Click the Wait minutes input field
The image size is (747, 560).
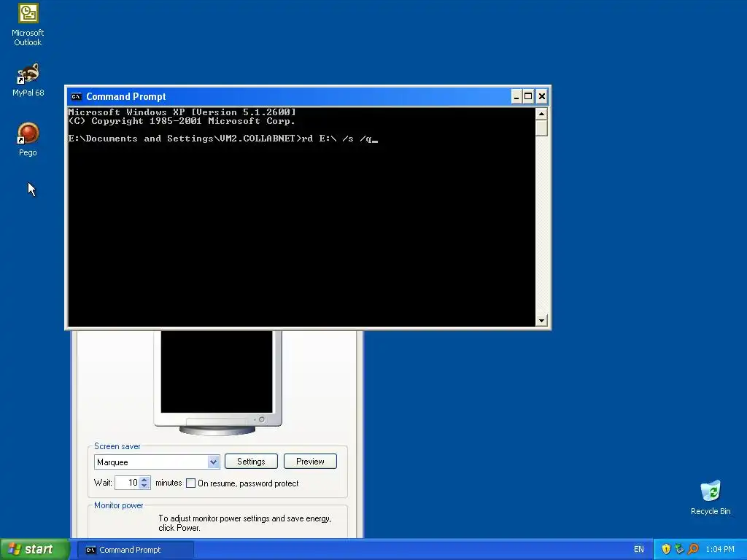point(127,483)
